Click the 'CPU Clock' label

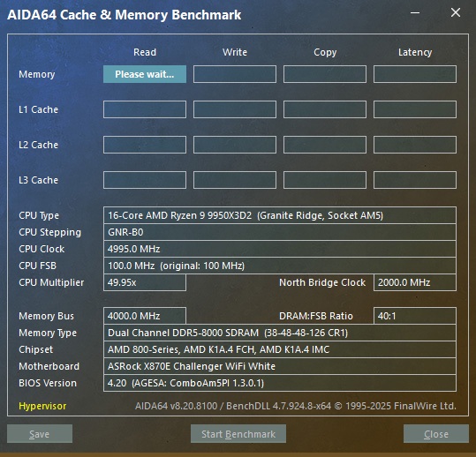42,249
